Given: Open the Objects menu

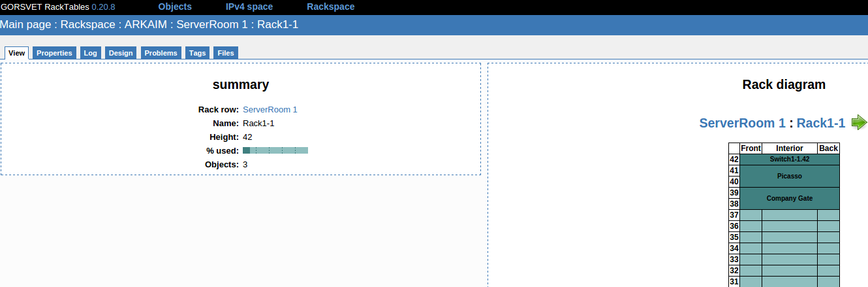Looking at the screenshot, I should (175, 7).
